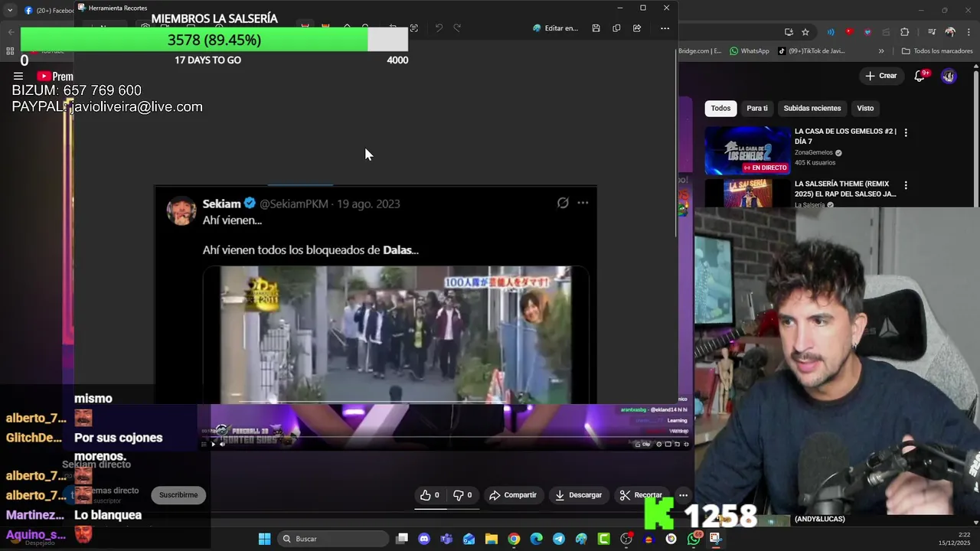Screen dimensions: 980x551
Task: Open File Explorer from the taskbar
Action: [x=491, y=539]
